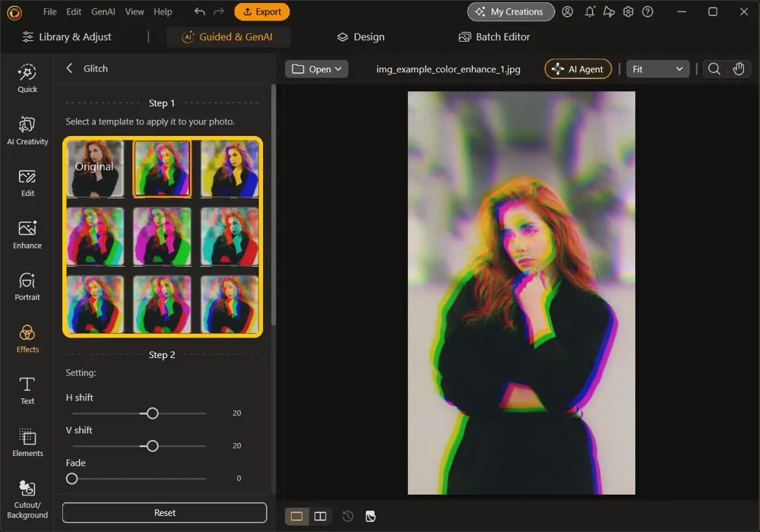
Task: Open settings gear icon
Action: [x=629, y=11]
